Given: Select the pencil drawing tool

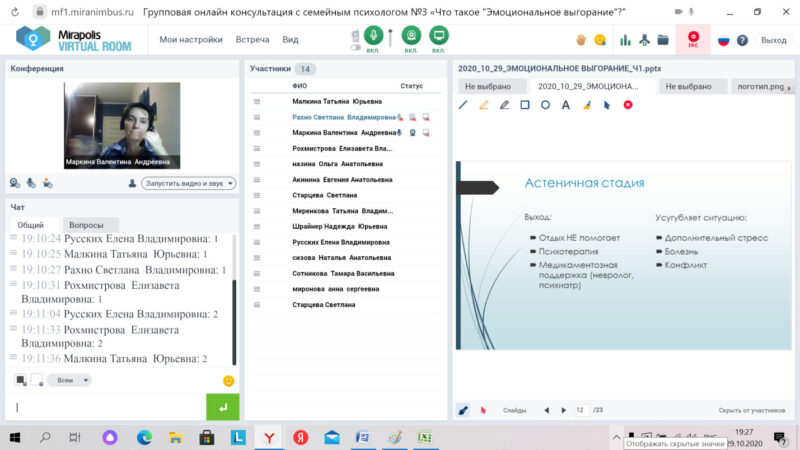Looking at the screenshot, I should [504, 105].
